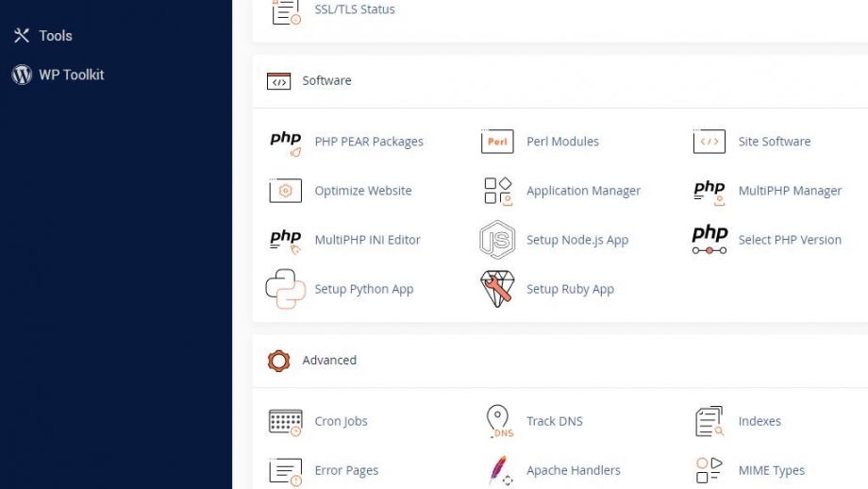
Task: Click the Optimize Website gear icon
Action: [x=286, y=191]
